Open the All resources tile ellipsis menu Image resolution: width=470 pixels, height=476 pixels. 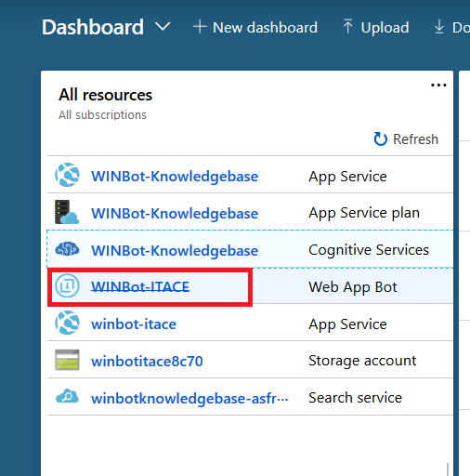click(x=438, y=85)
